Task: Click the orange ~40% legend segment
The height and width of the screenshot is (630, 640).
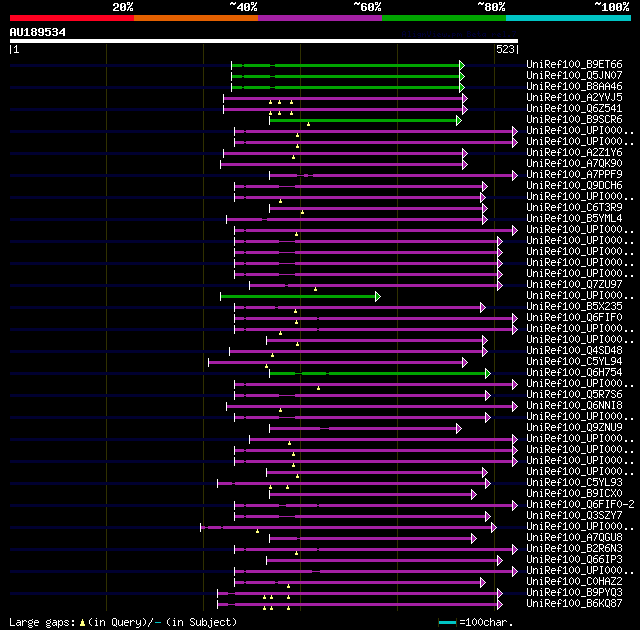Action: (x=196, y=18)
